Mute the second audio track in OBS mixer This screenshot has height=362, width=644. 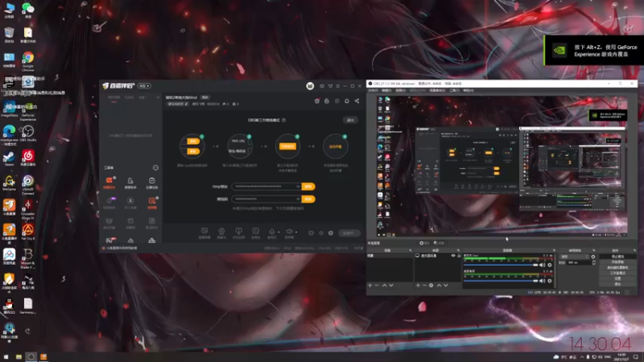point(543,281)
